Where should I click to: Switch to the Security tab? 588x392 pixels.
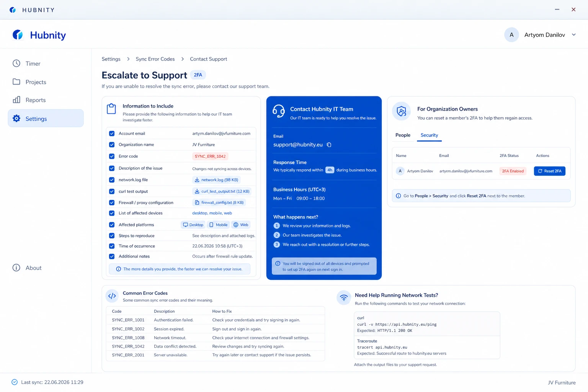[429, 135]
